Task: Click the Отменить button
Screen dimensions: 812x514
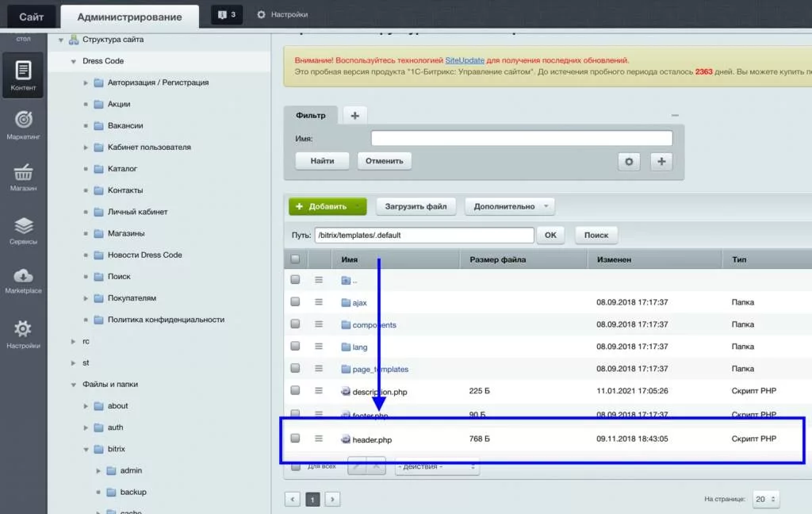Action: click(385, 161)
